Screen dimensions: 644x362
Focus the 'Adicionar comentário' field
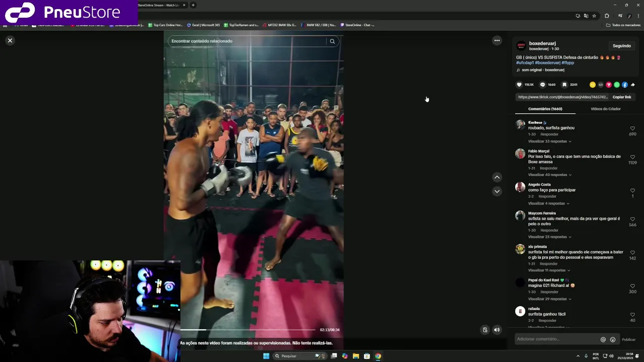coord(557,339)
